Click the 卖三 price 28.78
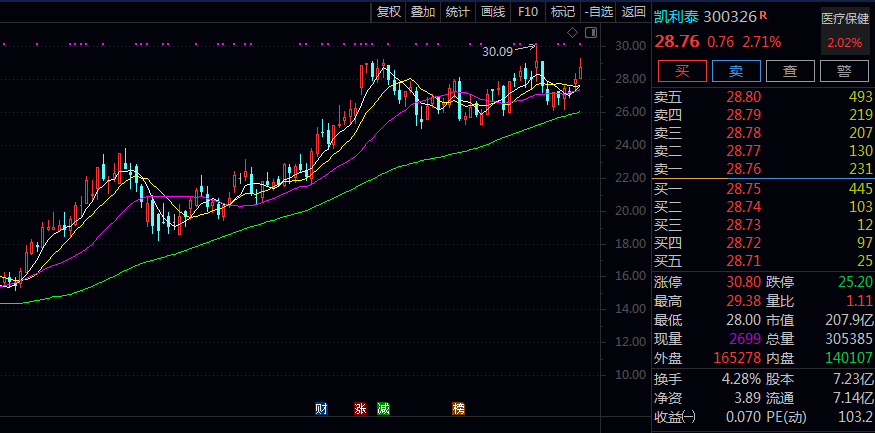Image resolution: width=875 pixels, height=433 pixels. point(743,133)
